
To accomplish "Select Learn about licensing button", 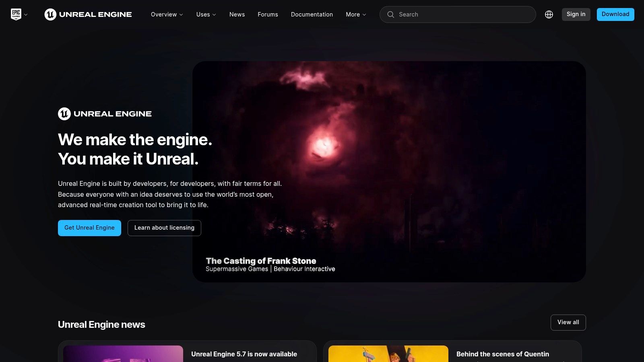I will pyautogui.click(x=164, y=228).
